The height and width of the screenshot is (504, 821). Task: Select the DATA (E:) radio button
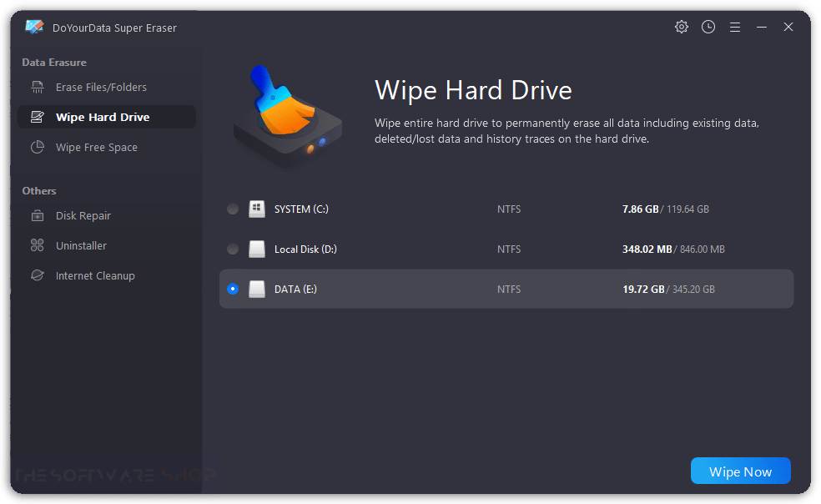coord(233,289)
